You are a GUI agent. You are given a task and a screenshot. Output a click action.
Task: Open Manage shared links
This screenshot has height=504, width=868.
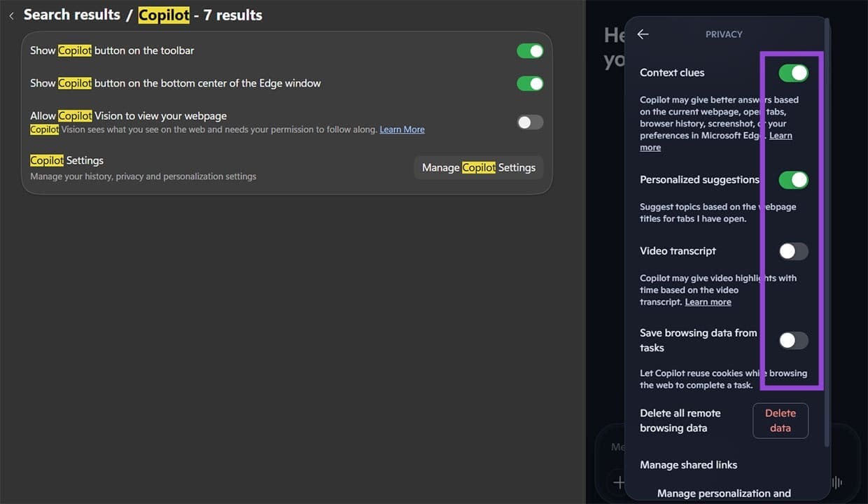click(688, 465)
